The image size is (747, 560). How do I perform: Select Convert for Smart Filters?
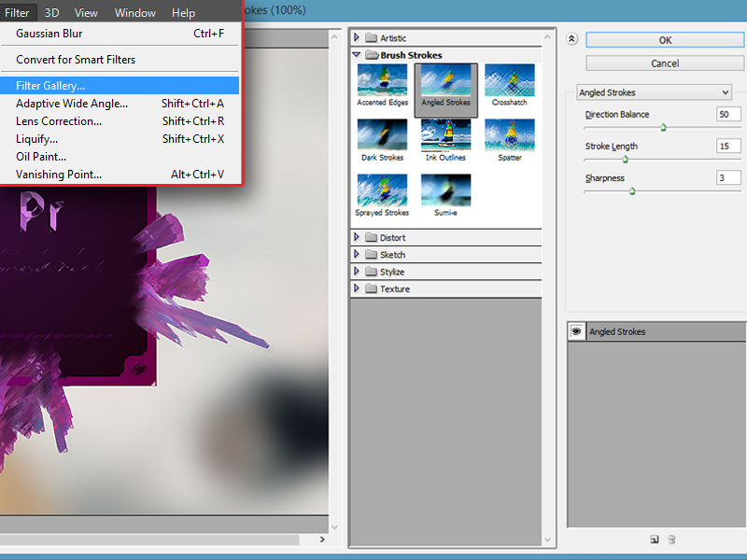[x=120, y=60]
